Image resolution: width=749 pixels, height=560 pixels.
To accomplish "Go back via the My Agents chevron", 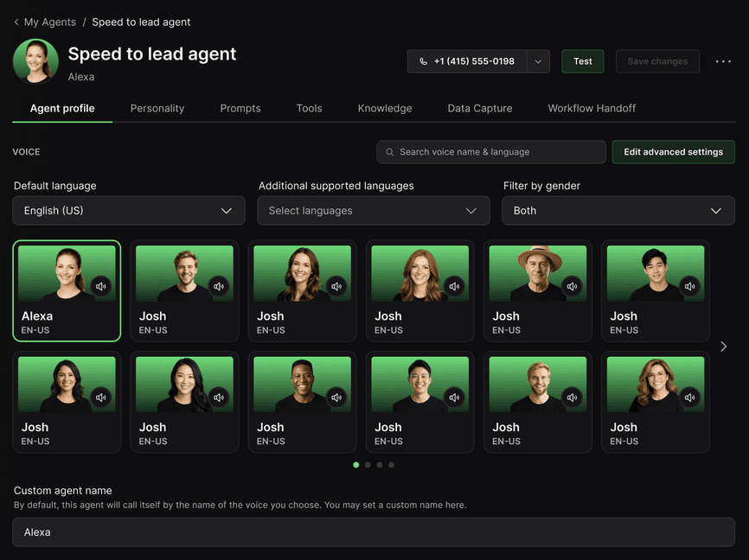I will pyautogui.click(x=16, y=22).
